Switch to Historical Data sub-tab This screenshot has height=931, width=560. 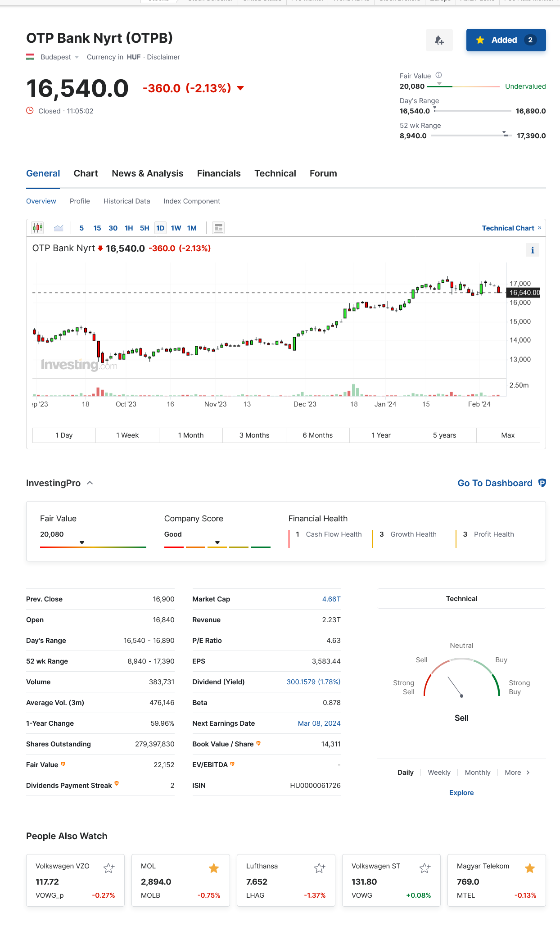126,201
